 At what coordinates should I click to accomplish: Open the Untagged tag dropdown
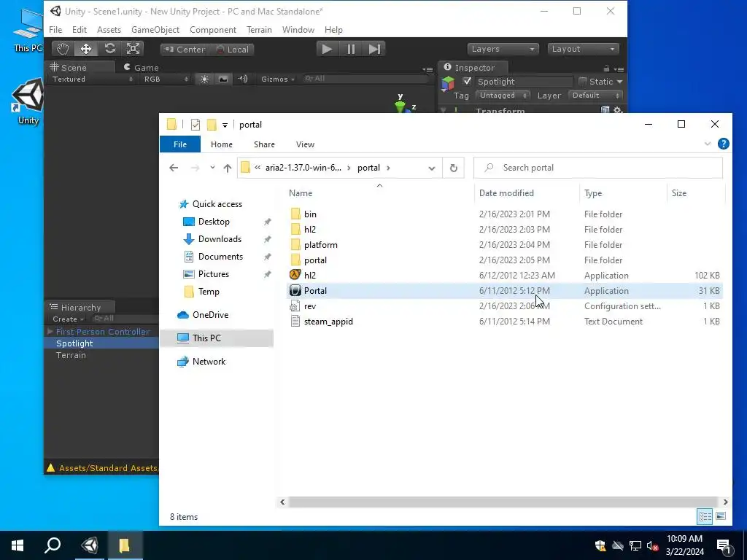(x=503, y=96)
